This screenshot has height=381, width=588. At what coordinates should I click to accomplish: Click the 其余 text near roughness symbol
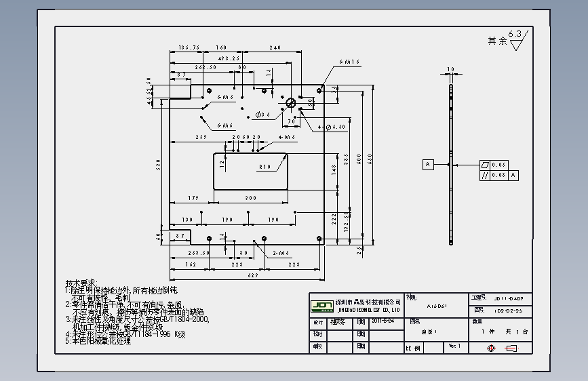[x=498, y=41]
